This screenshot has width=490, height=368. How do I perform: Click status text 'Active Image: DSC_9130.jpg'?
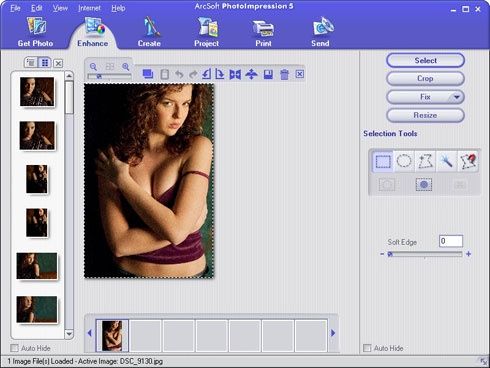tap(119, 361)
